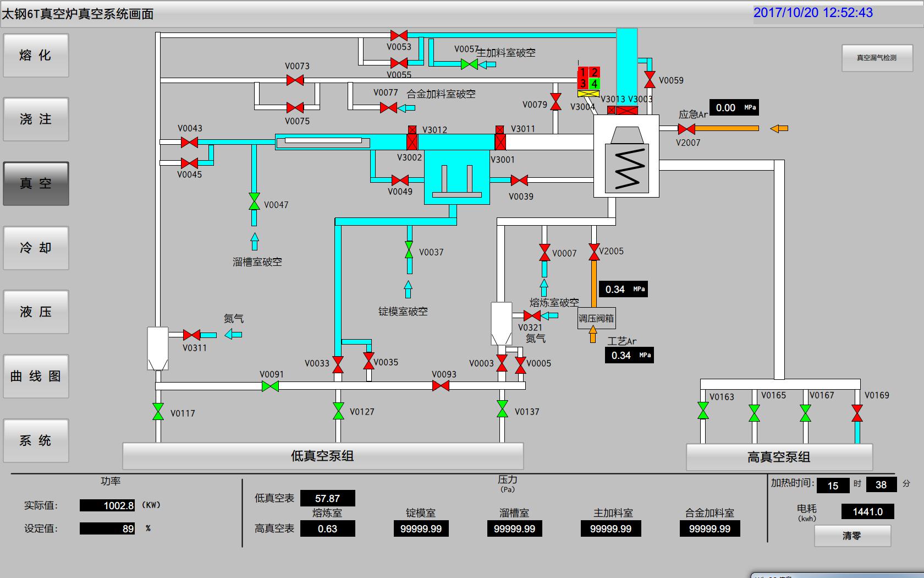Image resolution: width=924 pixels, height=578 pixels.
Task: Select red valve V0073
Action: (x=295, y=80)
